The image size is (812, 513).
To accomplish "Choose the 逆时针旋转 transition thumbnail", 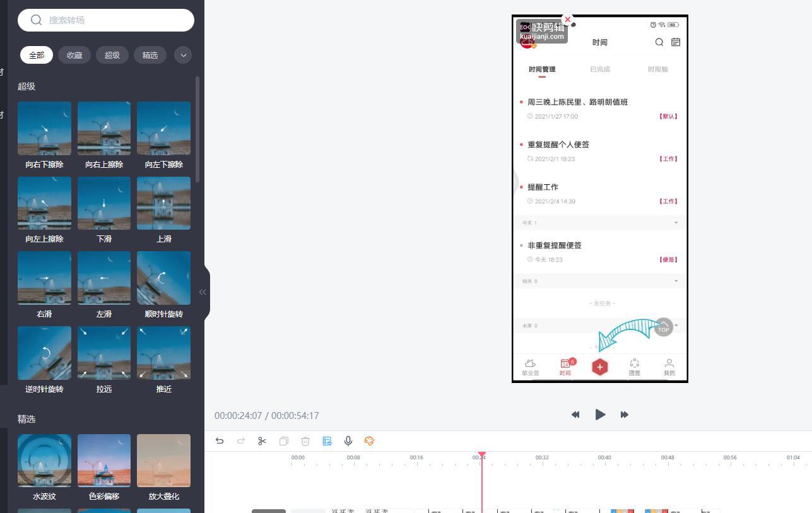I will [x=44, y=353].
